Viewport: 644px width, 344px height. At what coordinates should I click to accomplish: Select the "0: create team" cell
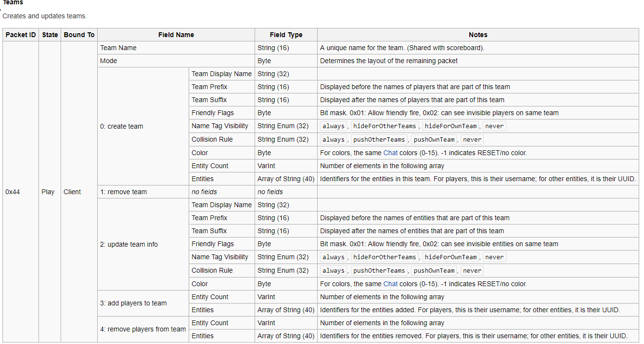(143, 126)
